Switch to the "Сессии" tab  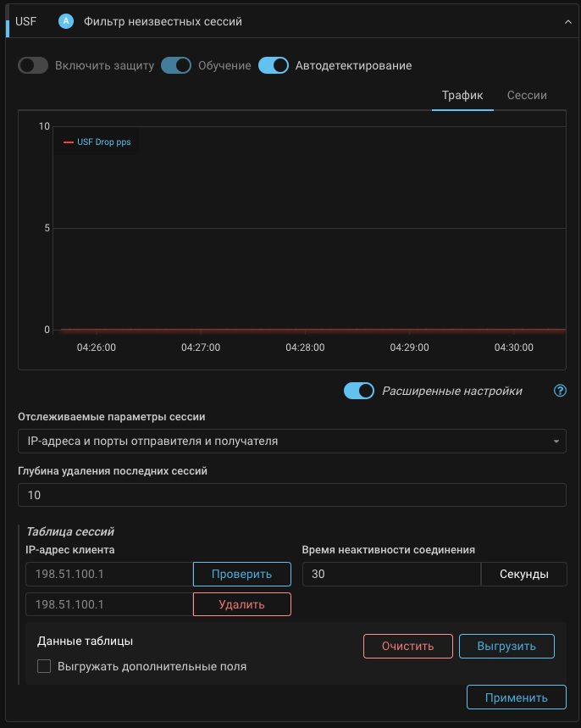527,96
